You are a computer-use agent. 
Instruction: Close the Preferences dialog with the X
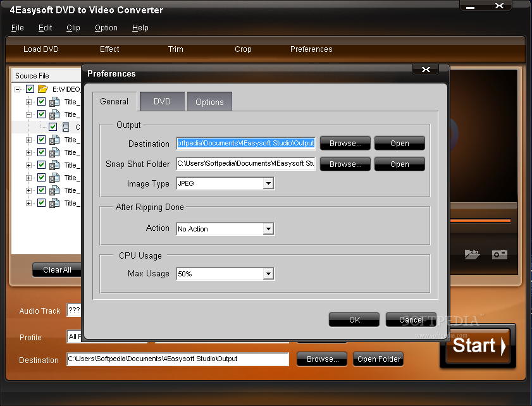[x=426, y=70]
